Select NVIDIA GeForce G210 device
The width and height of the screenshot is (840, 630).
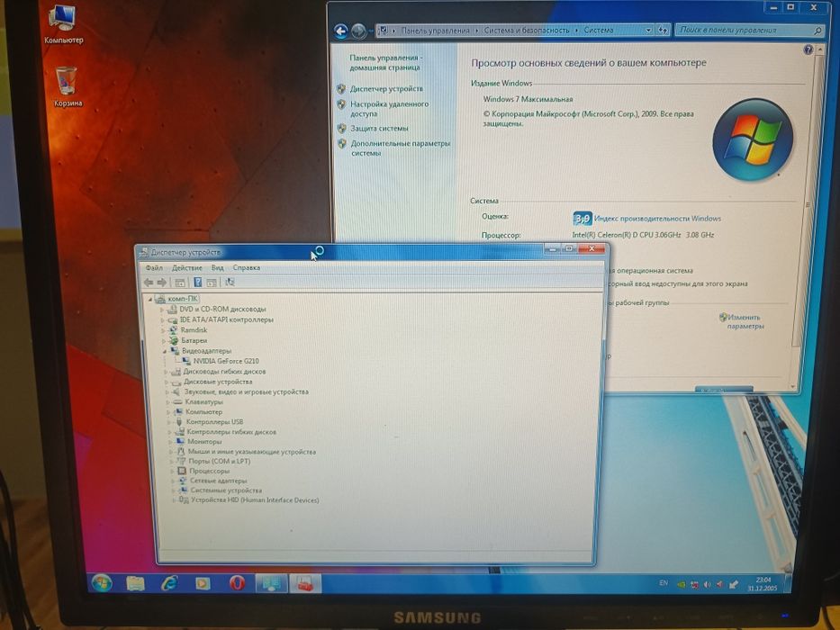226,361
